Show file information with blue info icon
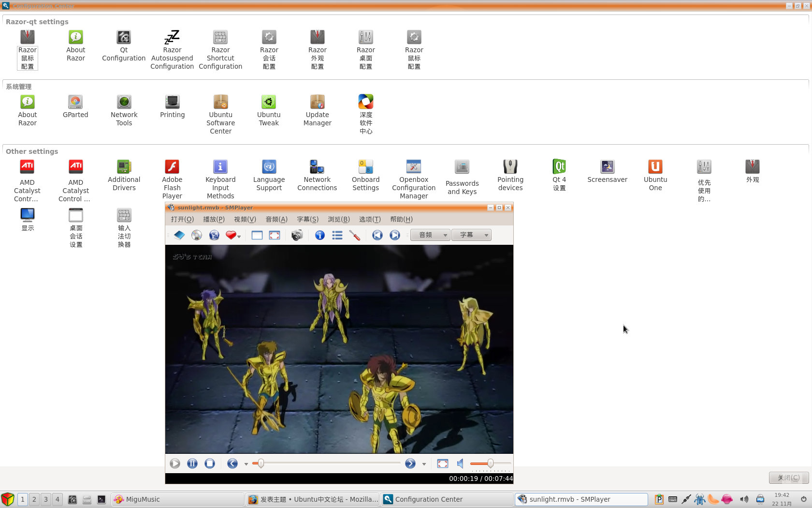This screenshot has height=508, width=812. point(320,235)
